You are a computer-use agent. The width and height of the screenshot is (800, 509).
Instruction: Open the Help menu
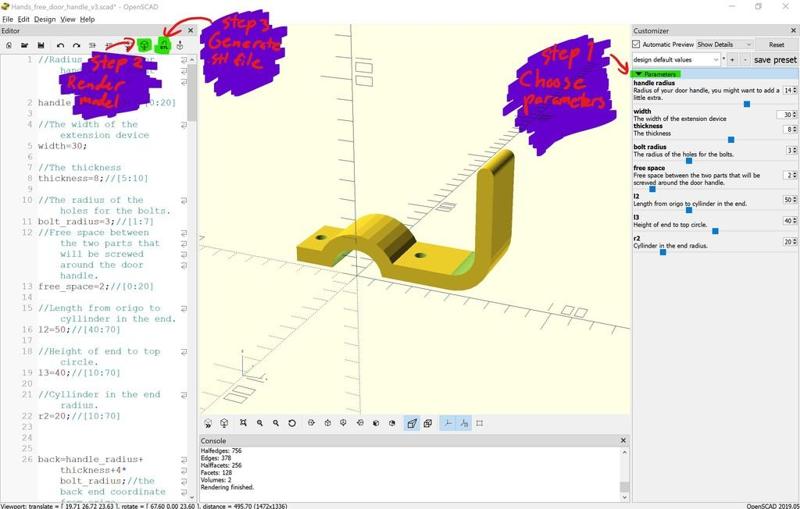tap(87, 19)
